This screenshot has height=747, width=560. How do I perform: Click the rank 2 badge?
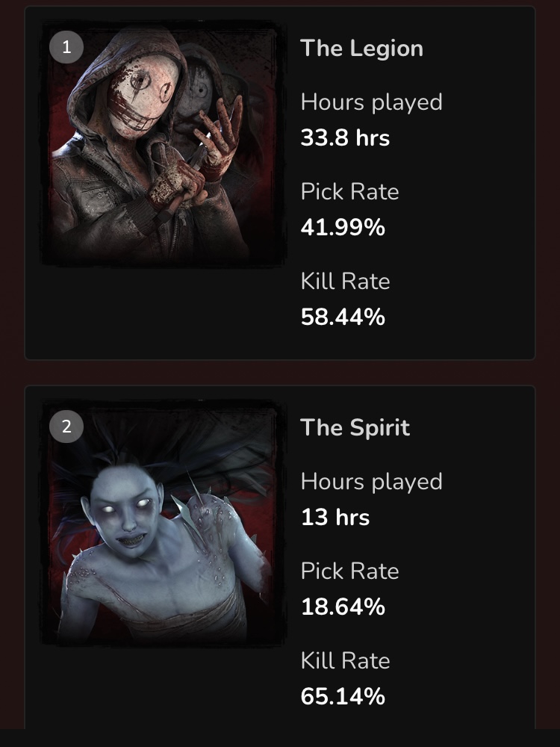point(66,427)
